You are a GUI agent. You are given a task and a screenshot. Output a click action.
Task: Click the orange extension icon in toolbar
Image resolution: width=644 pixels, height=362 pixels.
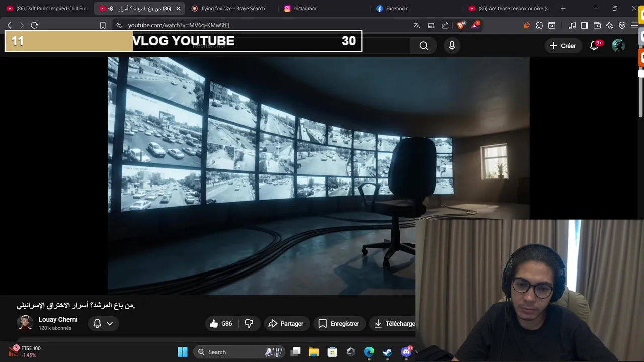527,25
